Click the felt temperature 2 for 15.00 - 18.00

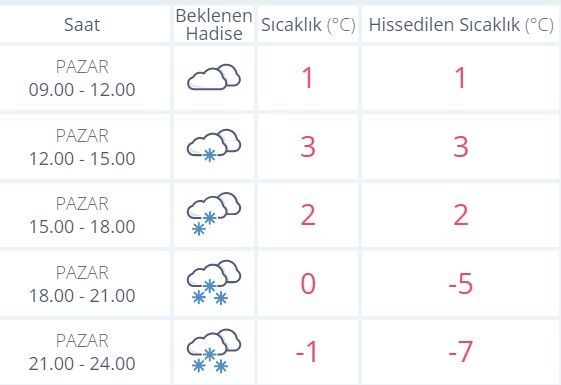click(x=461, y=215)
